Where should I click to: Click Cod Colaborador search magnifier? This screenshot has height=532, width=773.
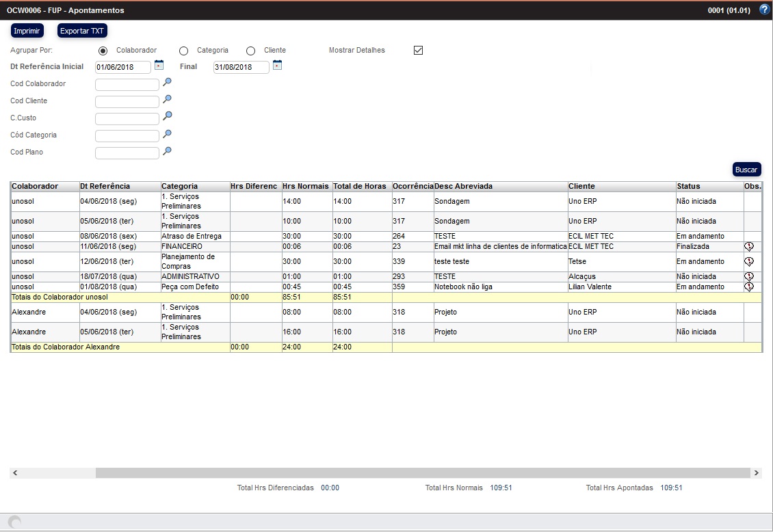(x=167, y=82)
